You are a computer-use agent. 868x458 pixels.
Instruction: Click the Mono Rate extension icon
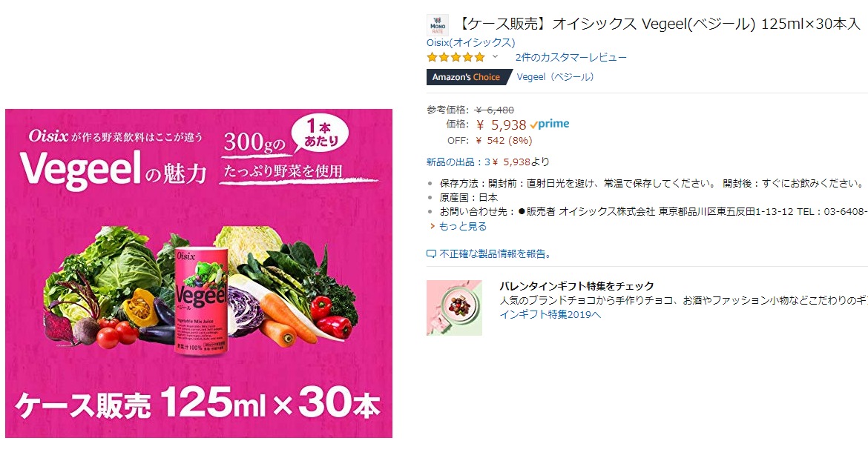coord(437,25)
